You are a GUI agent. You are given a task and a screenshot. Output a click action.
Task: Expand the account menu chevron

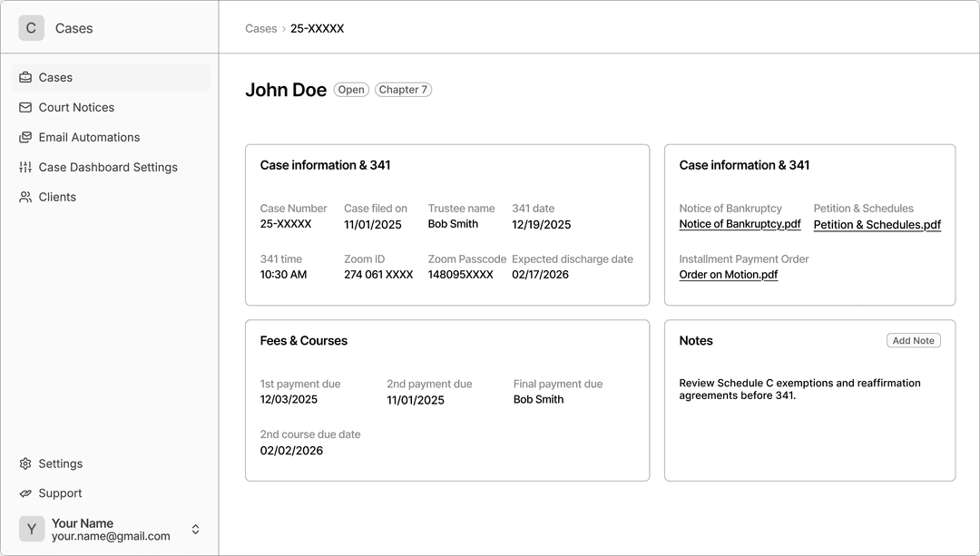point(195,528)
